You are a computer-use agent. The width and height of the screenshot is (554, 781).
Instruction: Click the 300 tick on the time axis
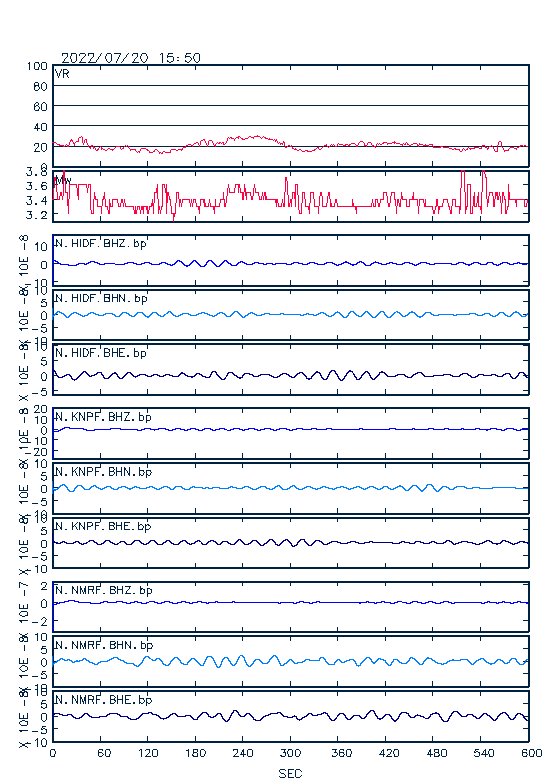point(290,753)
